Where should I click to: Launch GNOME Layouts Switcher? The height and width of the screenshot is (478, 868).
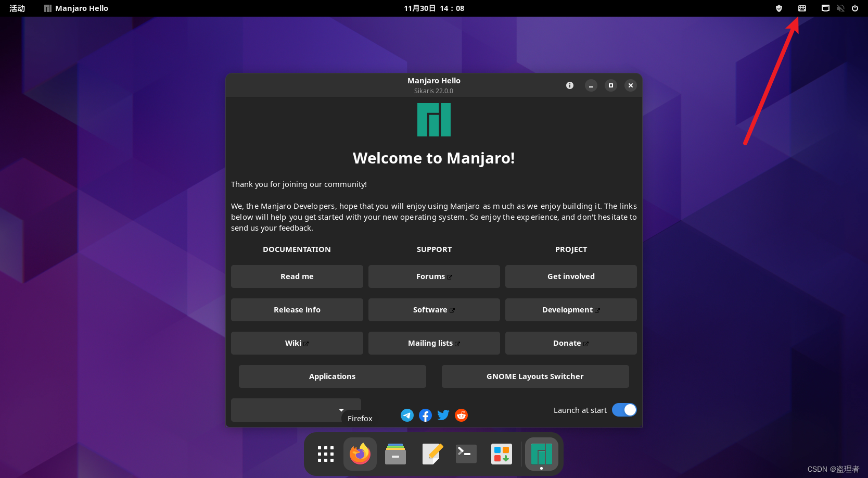pyautogui.click(x=535, y=376)
